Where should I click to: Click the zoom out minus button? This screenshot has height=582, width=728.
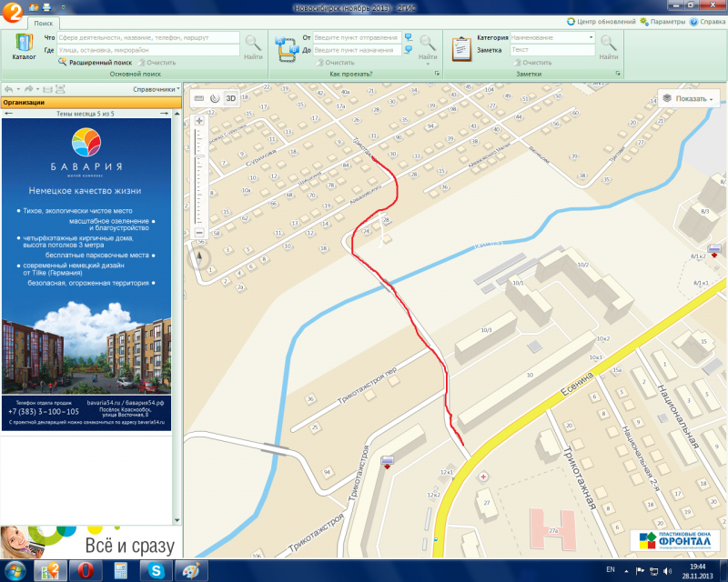[199, 233]
